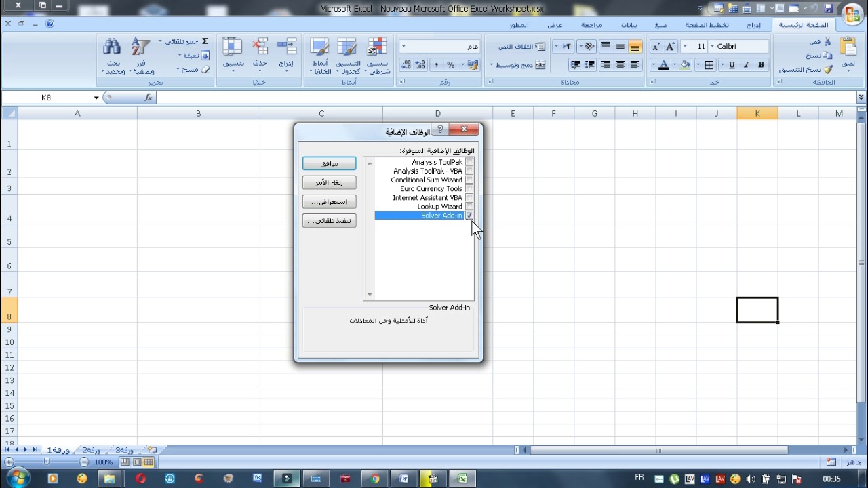The height and width of the screenshot is (488, 868).
Task: Click the Cancel (إلغاء الأمر) button
Action: 329,183
